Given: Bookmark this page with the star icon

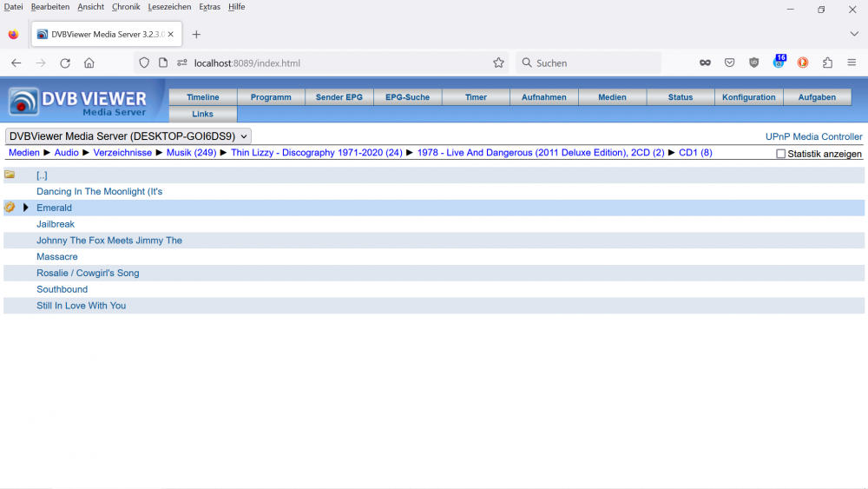Looking at the screenshot, I should [x=498, y=63].
